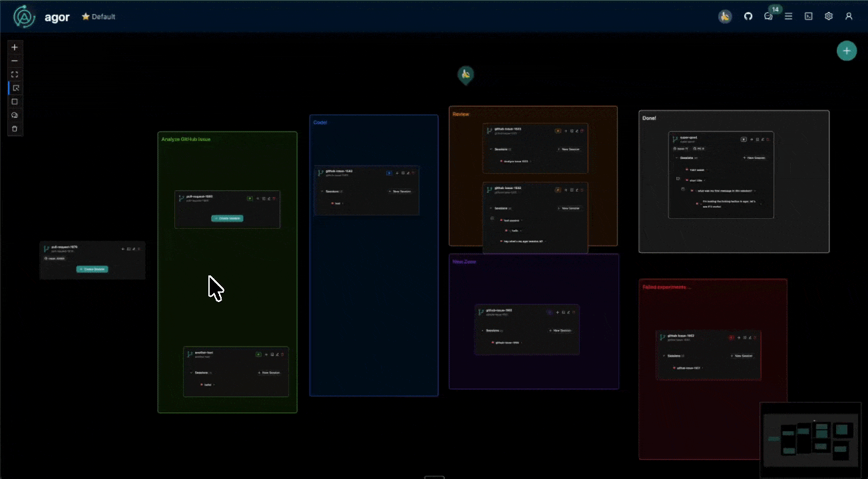
Task: Collapse Sessions section in super-good card
Action: click(676, 158)
